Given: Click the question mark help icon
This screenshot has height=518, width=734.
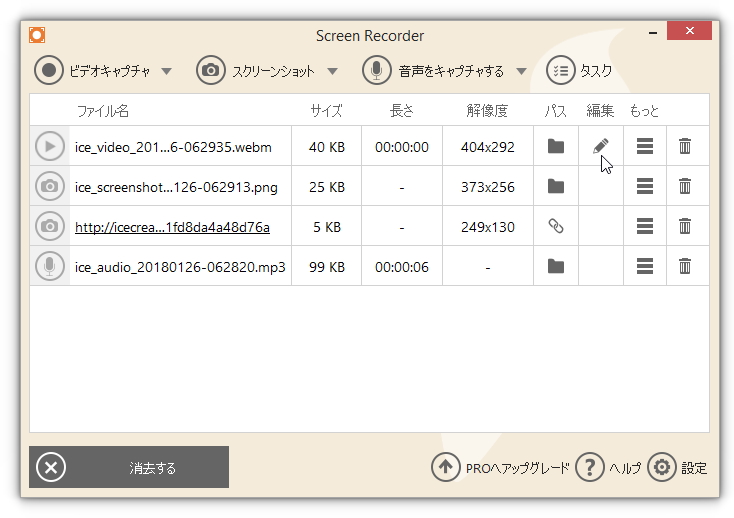Looking at the screenshot, I should [x=589, y=467].
